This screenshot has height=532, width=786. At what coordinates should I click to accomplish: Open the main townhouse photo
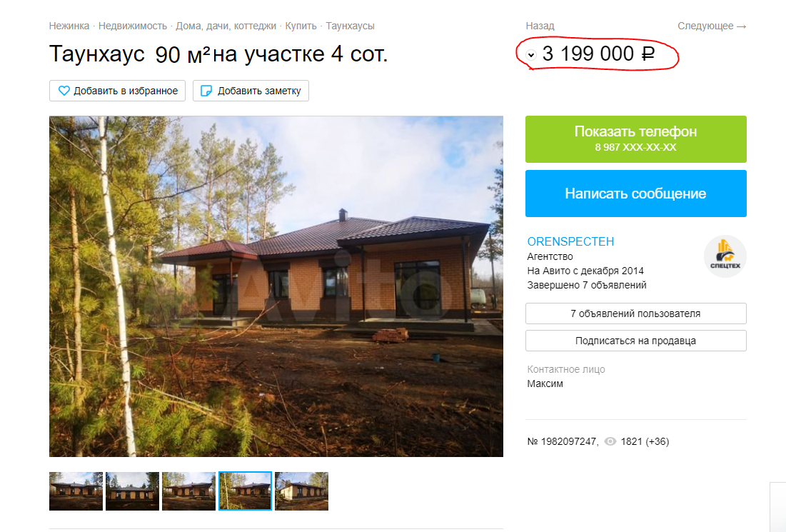coord(276,286)
